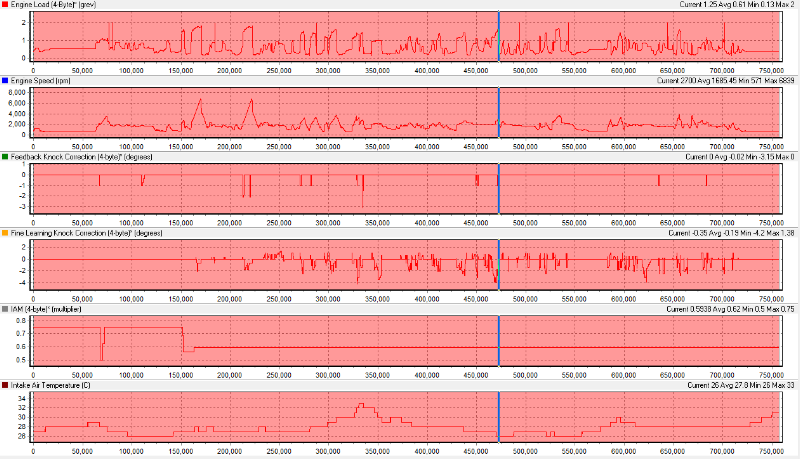Click the blue Engine Speed color swatch
800x459 pixels.
click(x=5, y=81)
